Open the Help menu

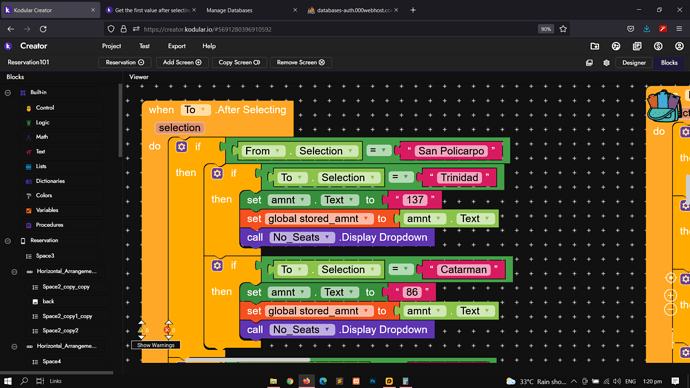tap(209, 46)
